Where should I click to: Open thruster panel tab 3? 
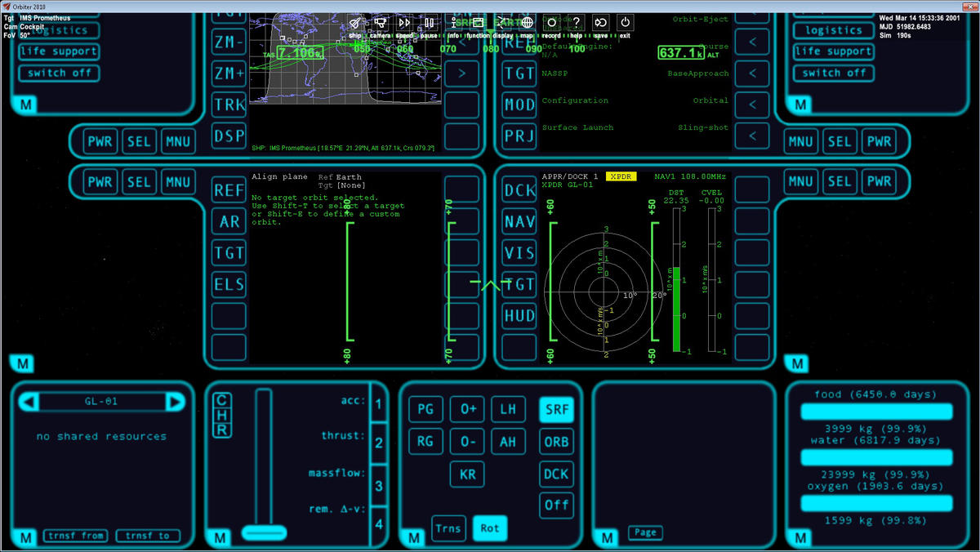[378, 486]
